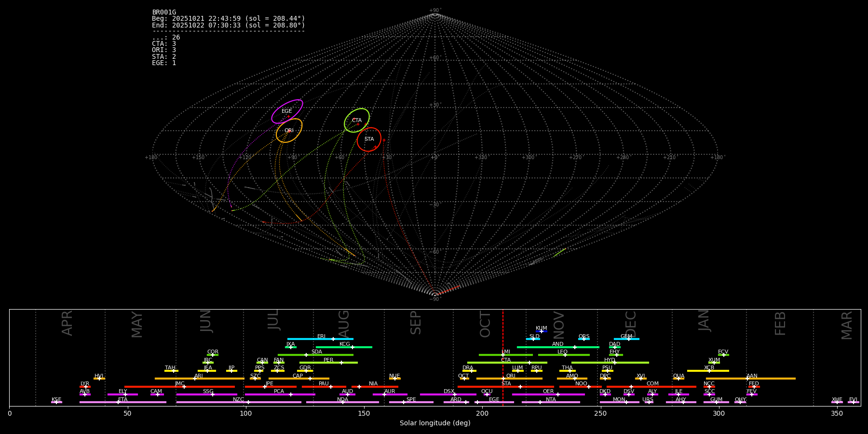The image size is (868, 434).
Task: Click the orange ORI radiant ellipse on sky map
Action: pyautogui.click(x=289, y=131)
